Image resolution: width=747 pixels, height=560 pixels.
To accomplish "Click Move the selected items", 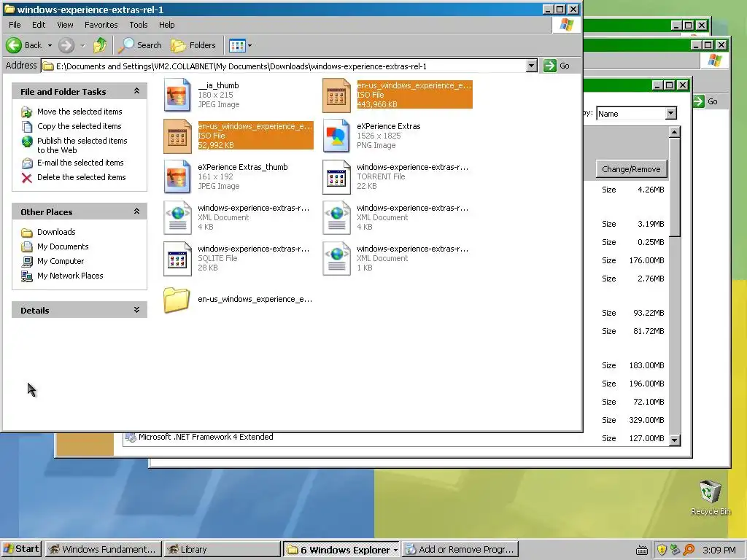I will pos(80,112).
